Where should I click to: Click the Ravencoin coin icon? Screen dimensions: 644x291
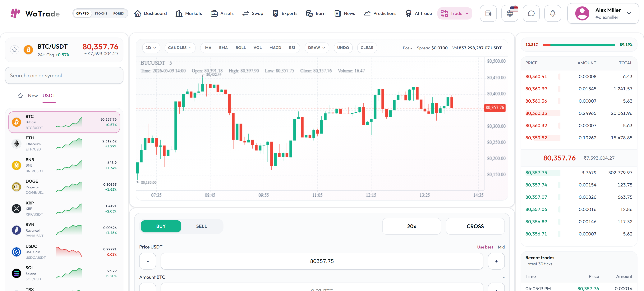[16, 230]
